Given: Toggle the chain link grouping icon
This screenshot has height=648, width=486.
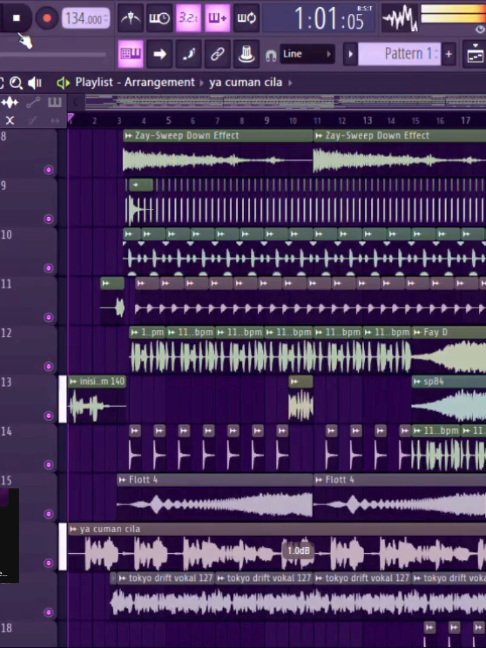Looking at the screenshot, I should tap(217, 54).
